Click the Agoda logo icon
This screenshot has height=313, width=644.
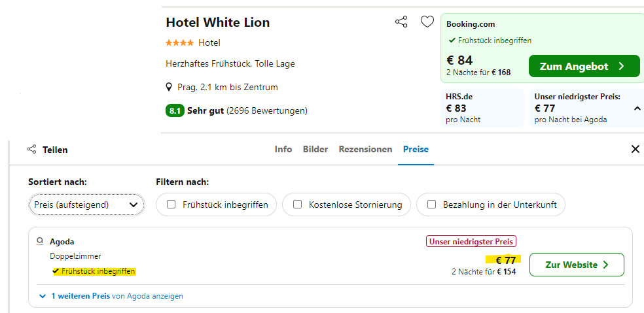[41, 241]
